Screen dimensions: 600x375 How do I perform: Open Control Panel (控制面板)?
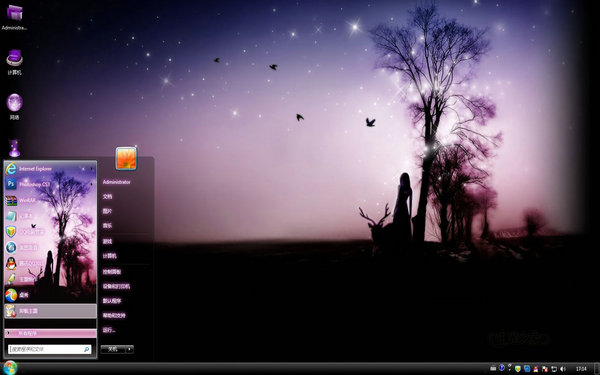pyautogui.click(x=112, y=272)
